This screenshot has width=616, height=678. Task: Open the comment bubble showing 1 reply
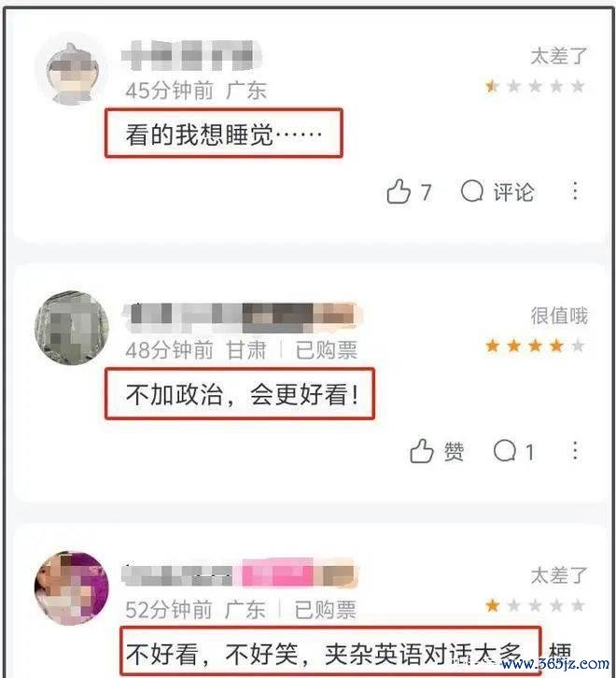click(x=514, y=451)
